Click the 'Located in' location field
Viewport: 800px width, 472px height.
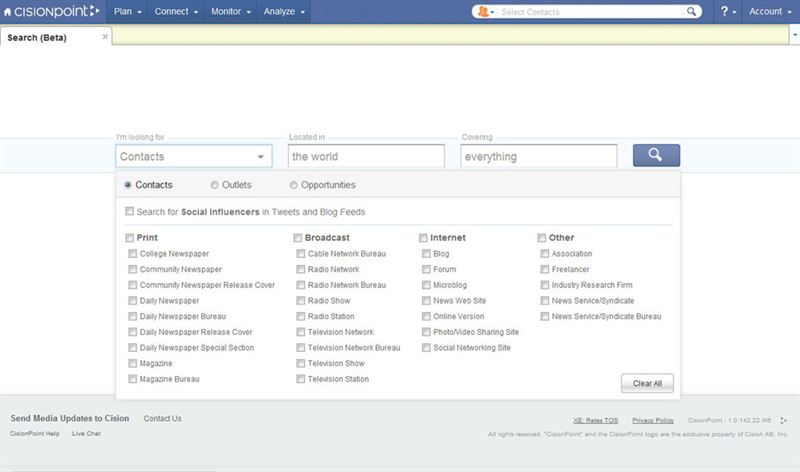point(365,156)
